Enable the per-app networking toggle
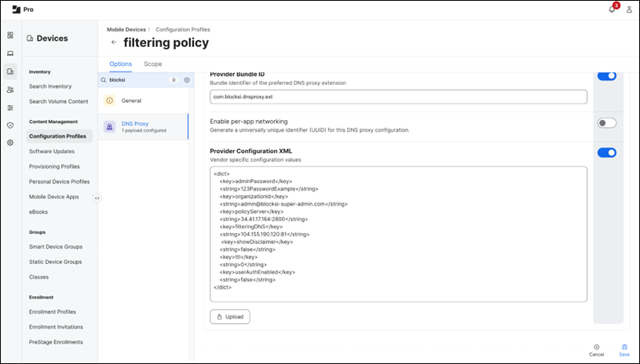Viewport: 640px width, 364px height. (x=607, y=123)
